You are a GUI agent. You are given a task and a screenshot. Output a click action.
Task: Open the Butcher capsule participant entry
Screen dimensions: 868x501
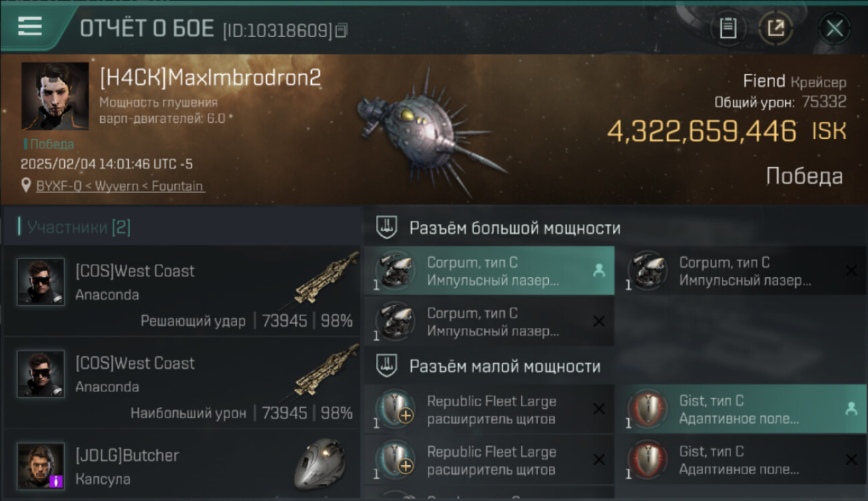point(182,465)
